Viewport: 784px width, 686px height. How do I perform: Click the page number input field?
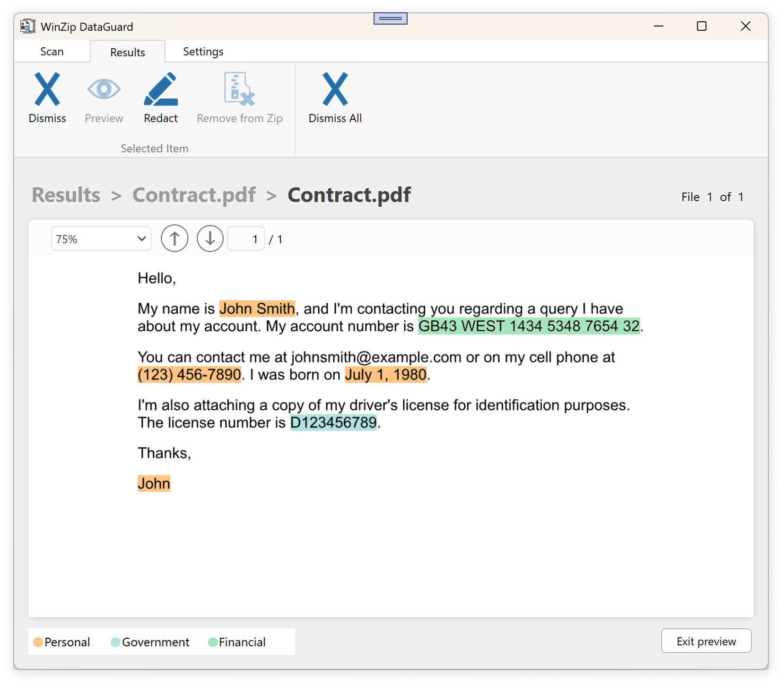[x=246, y=239]
